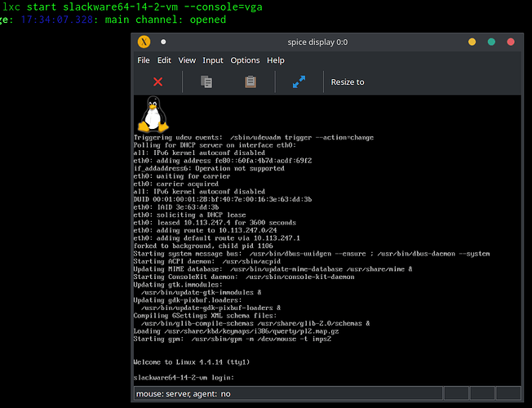Click the Resize to toolbar button
This screenshot has height=408, width=532.
[x=348, y=82]
